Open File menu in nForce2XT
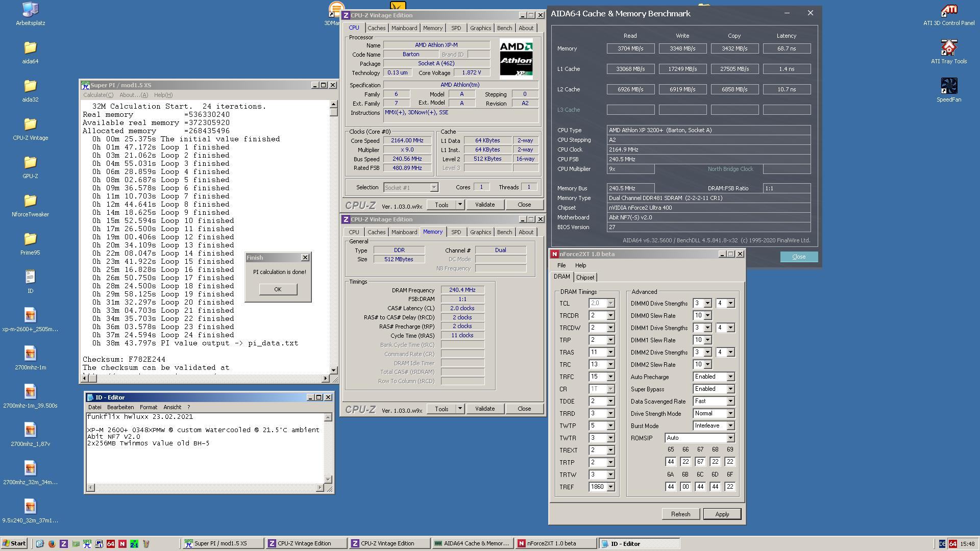Viewport: 980px width, 551px height. (561, 265)
